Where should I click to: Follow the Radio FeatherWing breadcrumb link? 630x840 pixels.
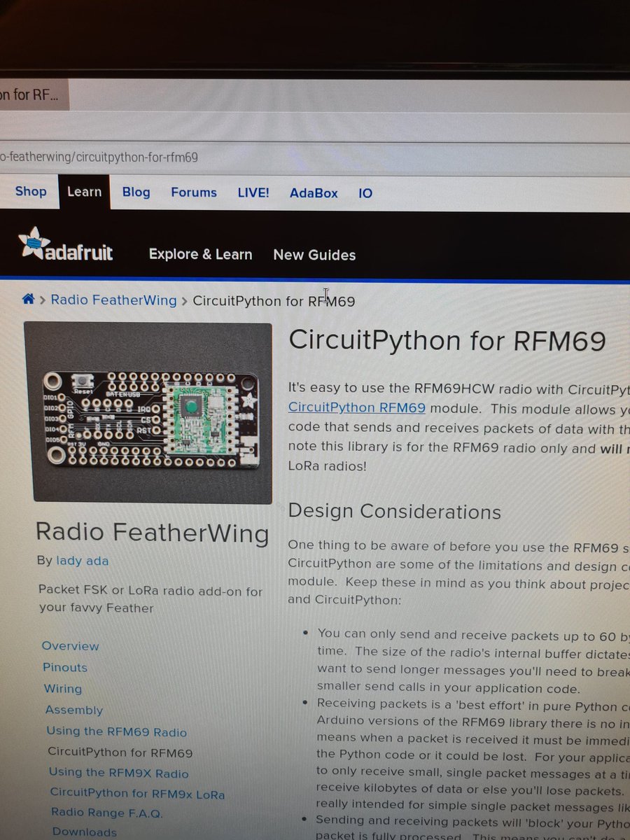(113, 300)
